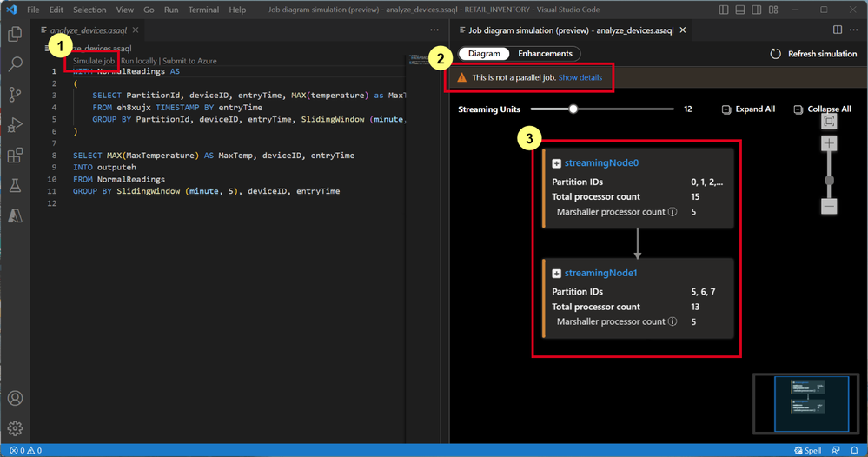Open the Azure view in activity bar
The image size is (868, 457).
click(15, 215)
